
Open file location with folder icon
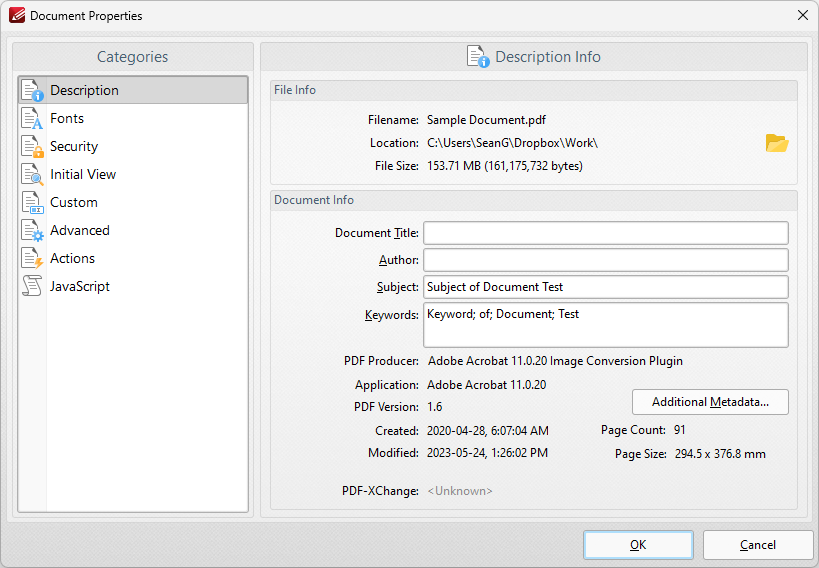pos(777,143)
